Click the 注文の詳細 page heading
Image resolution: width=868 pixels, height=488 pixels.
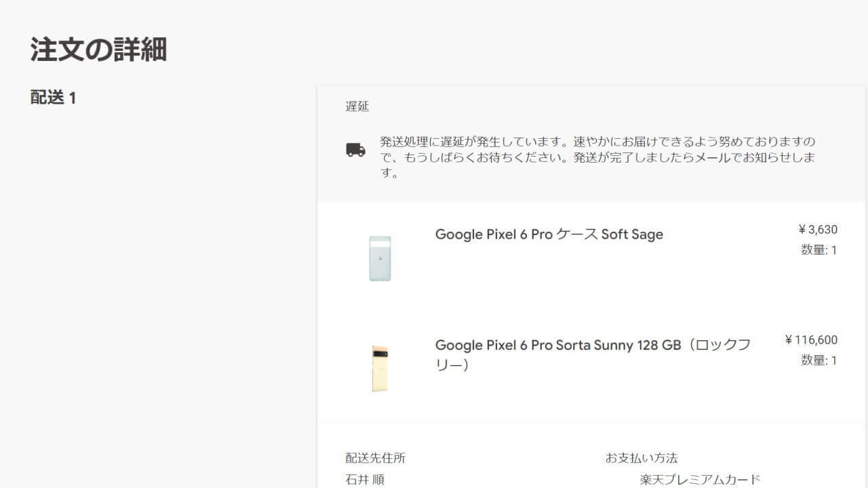pyautogui.click(x=98, y=50)
